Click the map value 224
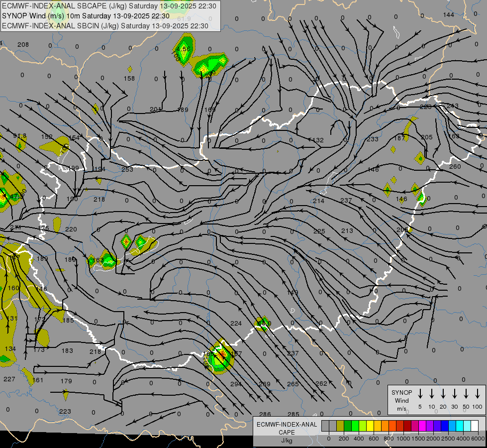487x448 pixels. (236, 324)
